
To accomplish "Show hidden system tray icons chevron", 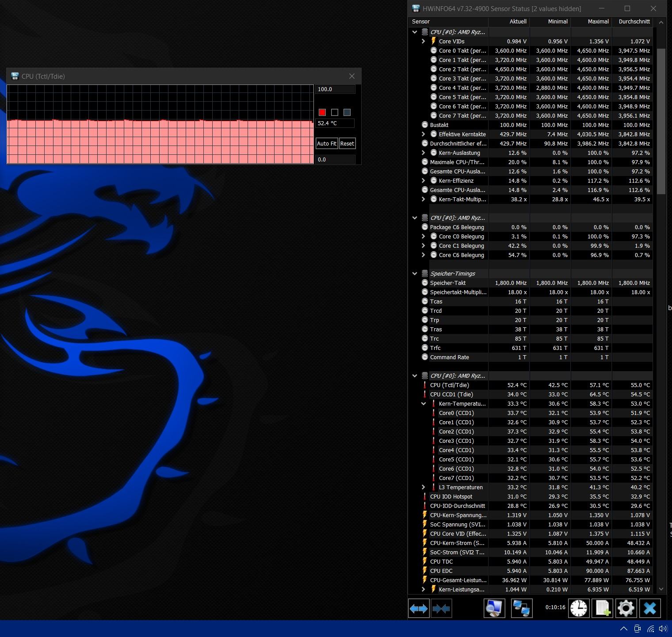I will click(x=624, y=629).
